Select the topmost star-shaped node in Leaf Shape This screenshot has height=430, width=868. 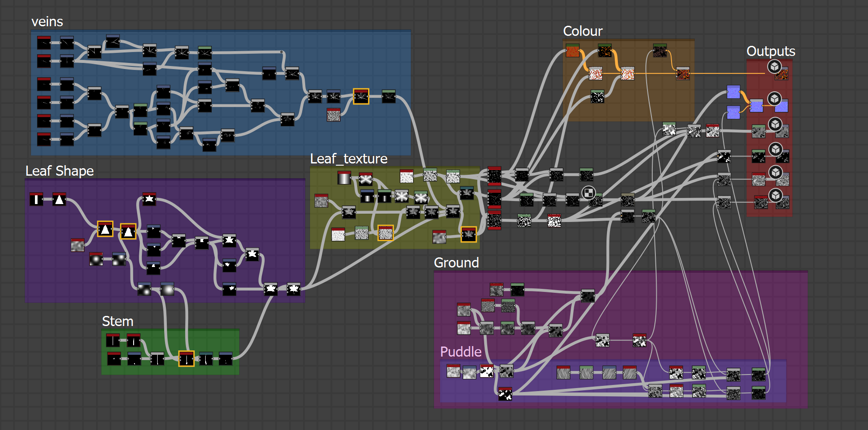click(x=149, y=199)
